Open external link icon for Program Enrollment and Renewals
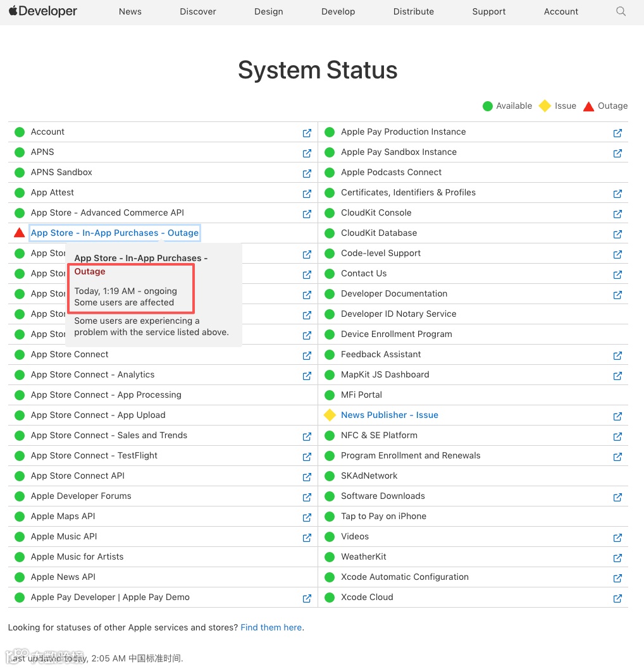 (x=617, y=457)
